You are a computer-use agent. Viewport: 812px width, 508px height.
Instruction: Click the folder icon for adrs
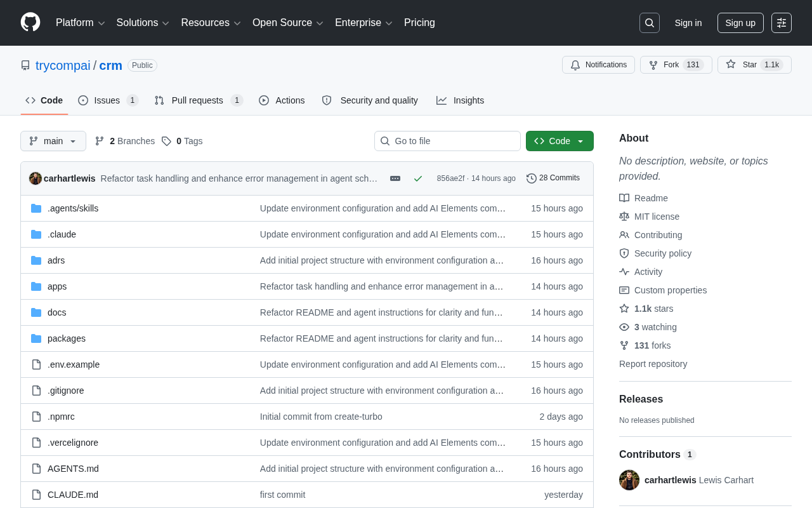[x=36, y=260]
